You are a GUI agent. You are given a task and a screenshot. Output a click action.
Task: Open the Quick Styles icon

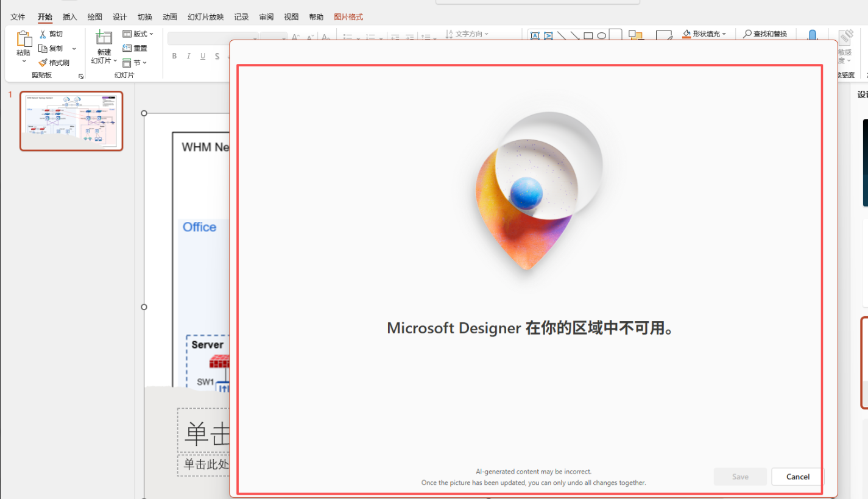[x=663, y=35]
